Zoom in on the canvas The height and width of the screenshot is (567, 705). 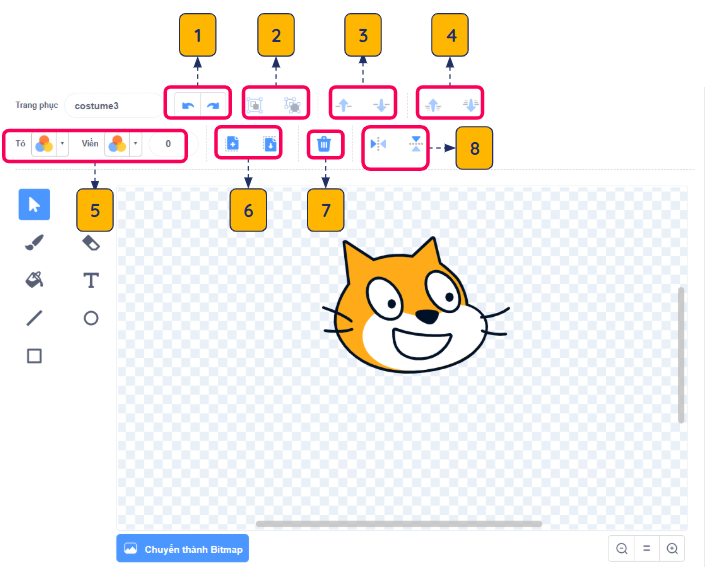click(672, 549)
